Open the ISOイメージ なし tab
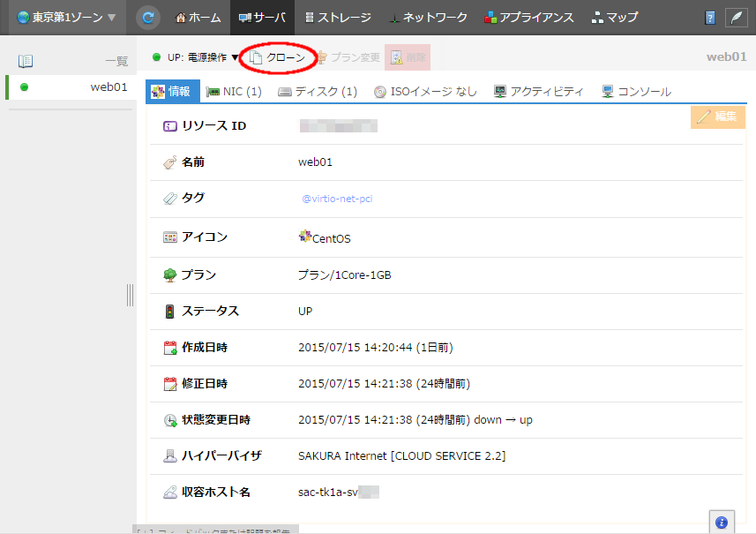The image size is (756, 534). (425, 91)
